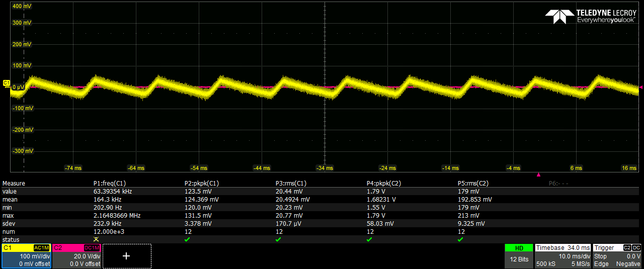644x269 pixels.
Task: Click the P3 status green checkmark
Action: tap(278, 239)
